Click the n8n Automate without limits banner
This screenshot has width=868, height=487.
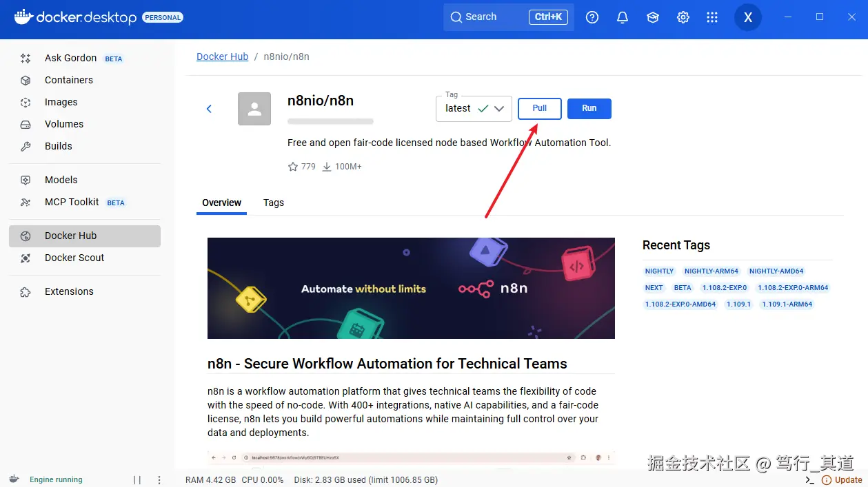point(411,288)
